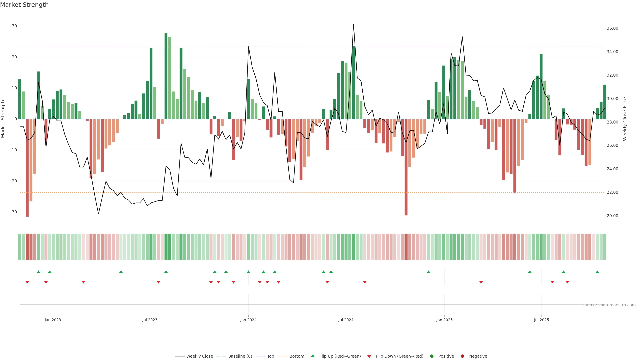Click Flip Down red triangle legend icon
644x362 pixels.
click(369, 356)
